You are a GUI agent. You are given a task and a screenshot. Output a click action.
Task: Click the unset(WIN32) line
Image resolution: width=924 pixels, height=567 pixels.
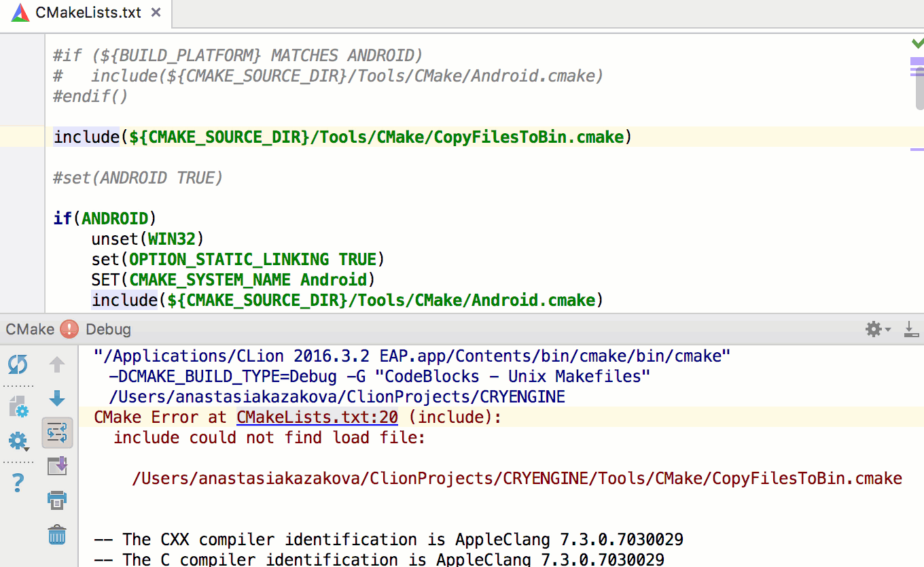point(147,239)
